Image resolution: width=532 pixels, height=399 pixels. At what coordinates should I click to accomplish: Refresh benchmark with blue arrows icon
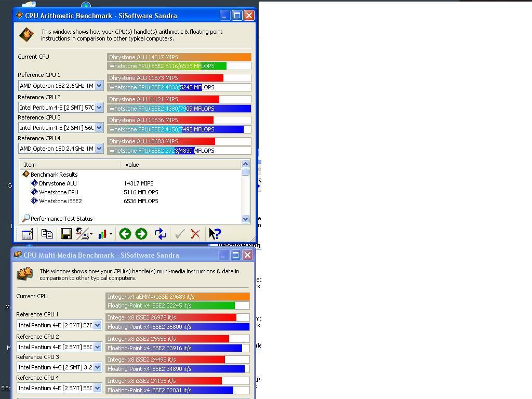click(161, 234)
